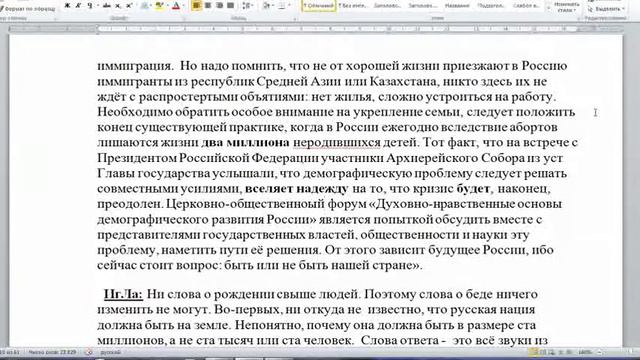Apply the Обычный (Normal) style
The width and height of the screenshot is (640, 360).
319,5
